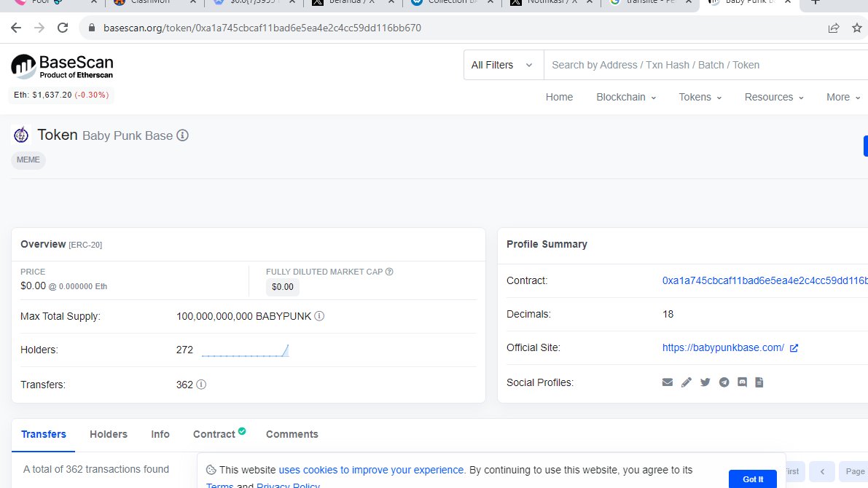Image resolution: width=868 pixels, height=488 pixels.
Task: Click the previous page arrow button
Action: tap(822, 471)
